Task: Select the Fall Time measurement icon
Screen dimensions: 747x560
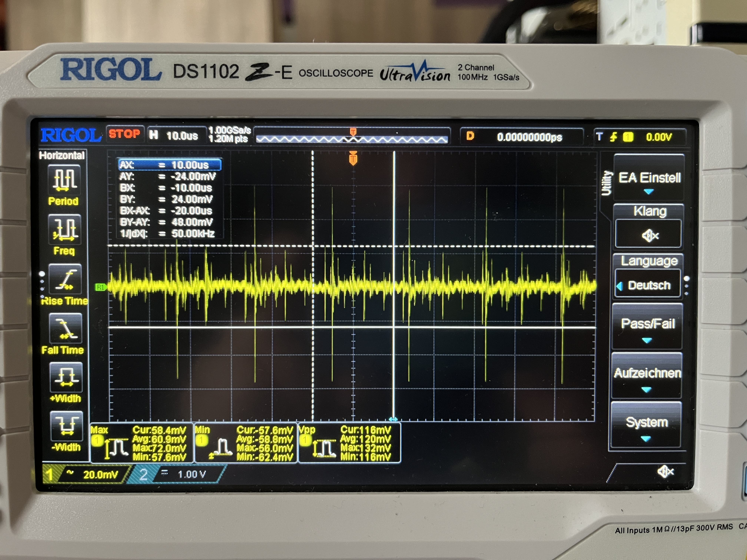Action: [66, 329]
